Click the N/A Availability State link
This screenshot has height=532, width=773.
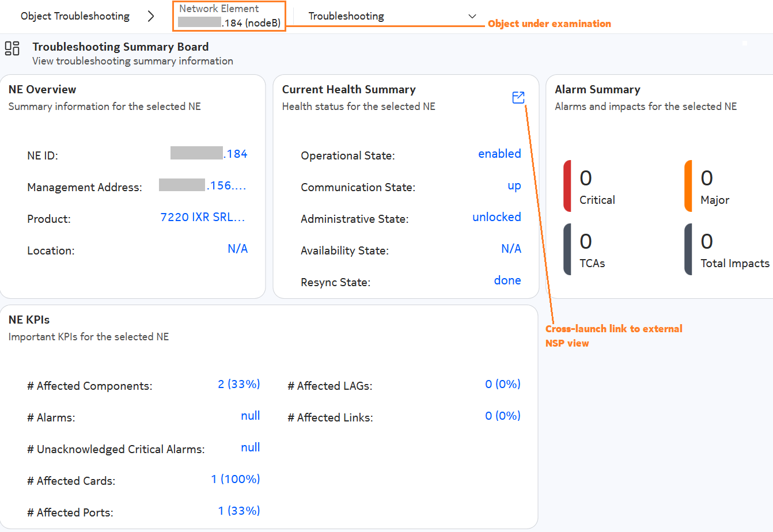pos(511,249)
